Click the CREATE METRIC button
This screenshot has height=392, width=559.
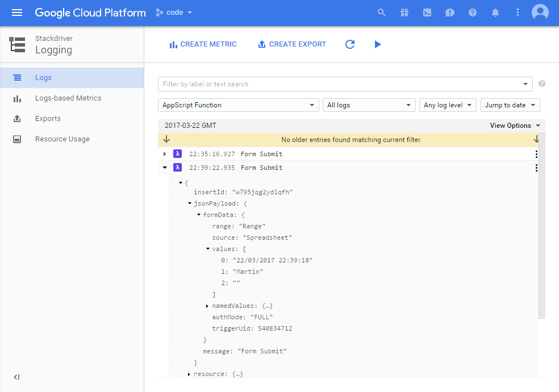click(202, 44)
